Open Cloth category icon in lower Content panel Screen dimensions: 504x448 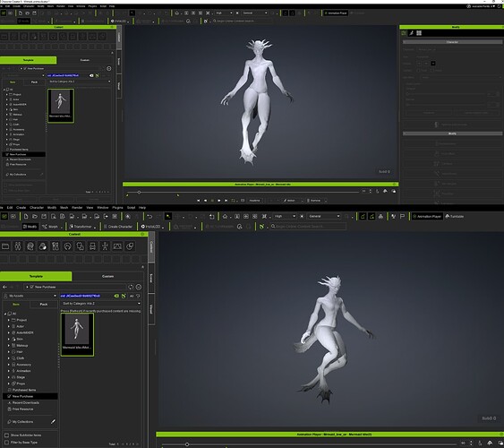[80, 246]
